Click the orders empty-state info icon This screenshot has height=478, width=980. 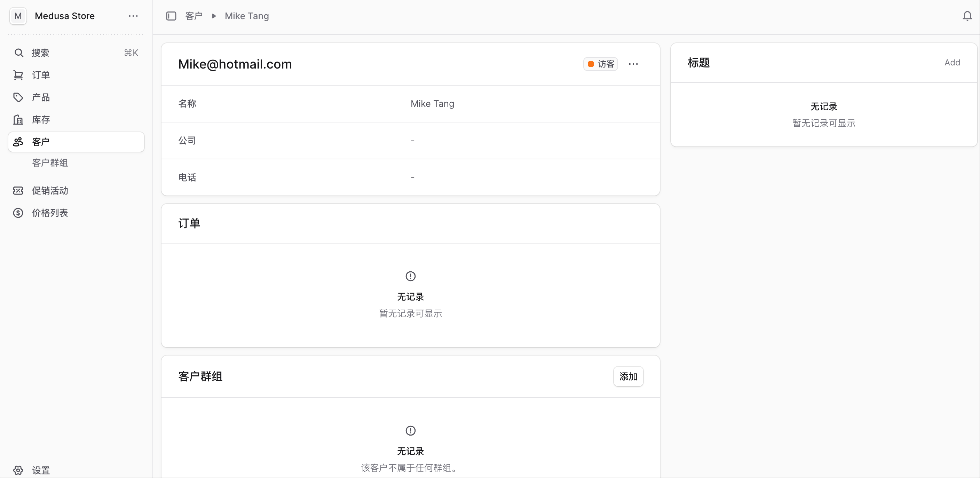coord(411,276)
